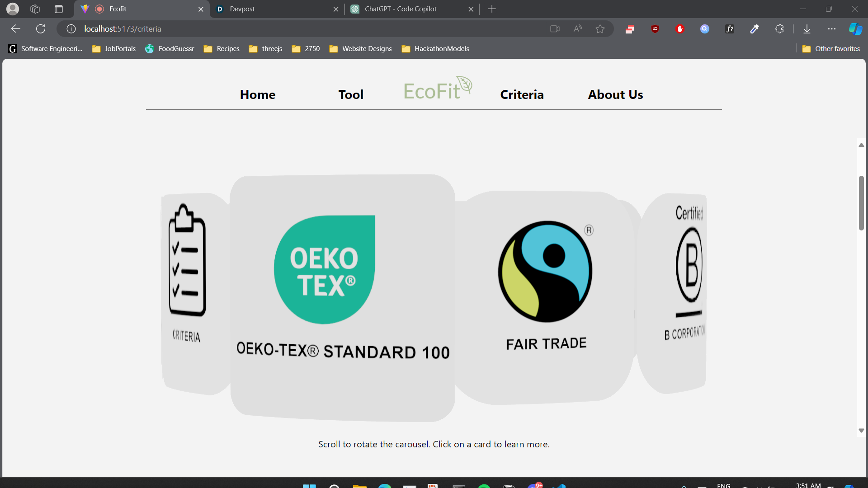This screenshot has width=868, height=488.
Task: Go to the Home page link
Action: pyautogui.click(x=258, y=94)
